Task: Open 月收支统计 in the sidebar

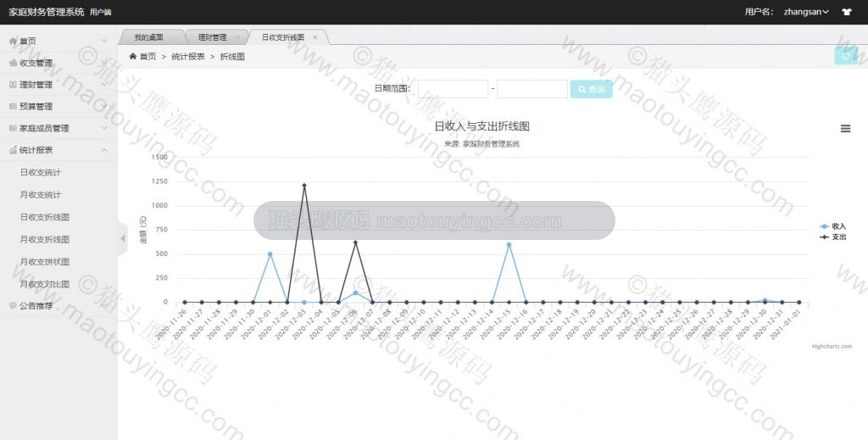Action: click(41, 195)
